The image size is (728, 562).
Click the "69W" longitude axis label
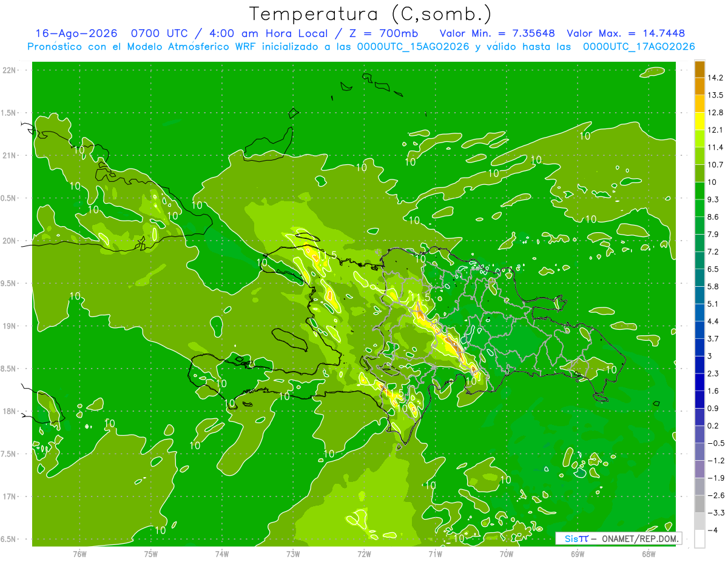coord(578,554)
